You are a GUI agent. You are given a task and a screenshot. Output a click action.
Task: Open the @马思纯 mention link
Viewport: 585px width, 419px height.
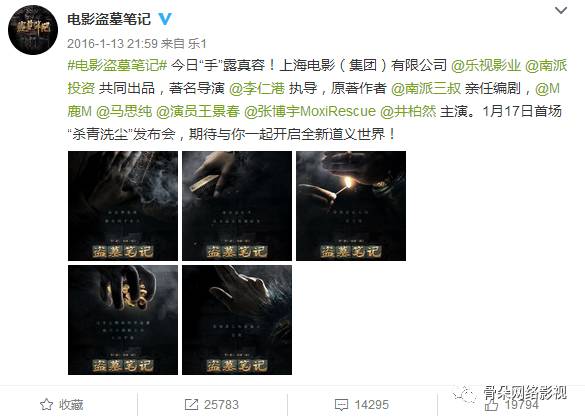pos(124,111)
